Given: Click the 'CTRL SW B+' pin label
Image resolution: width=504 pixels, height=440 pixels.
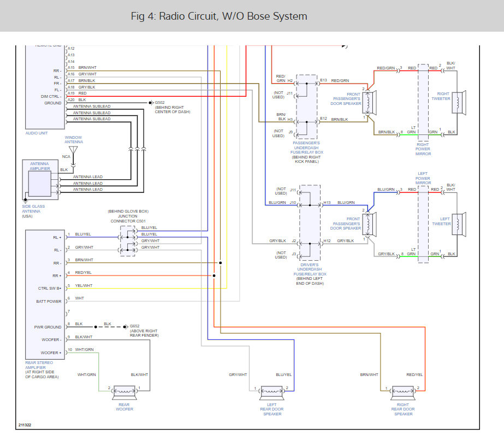Looking at the screenshot, I should pyautogui.click(x=50, y=289).
